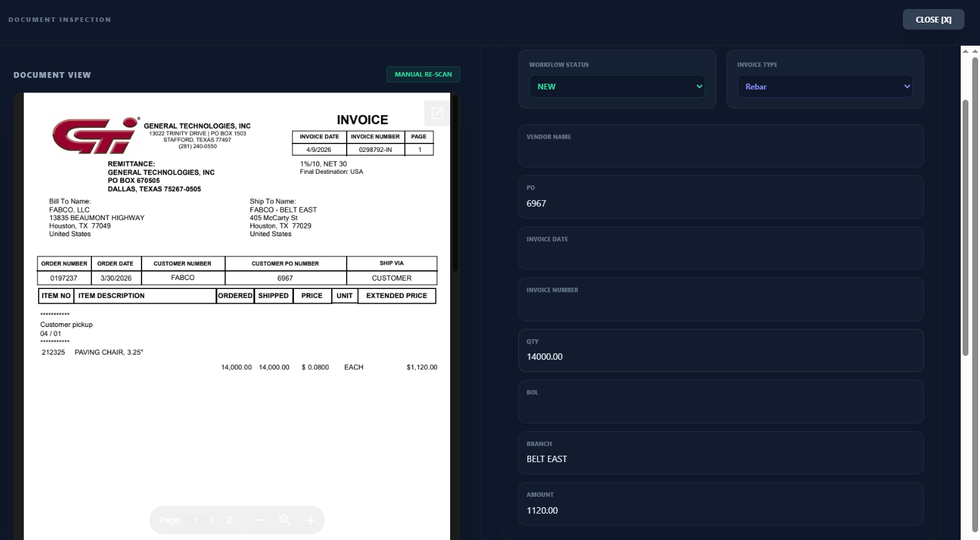Open the Invoice Type dropdown showing Rebar
980x540 pixels.
click(825, 86)
